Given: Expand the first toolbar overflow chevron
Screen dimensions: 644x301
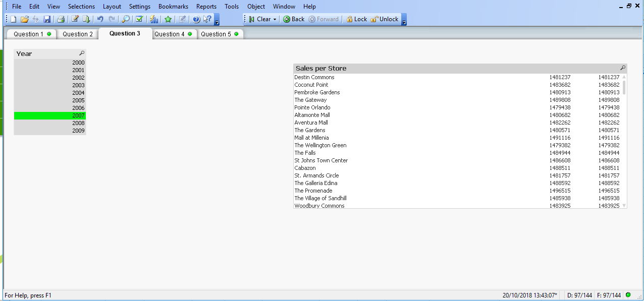Looking at the screenshot, I should pos(217,22).
